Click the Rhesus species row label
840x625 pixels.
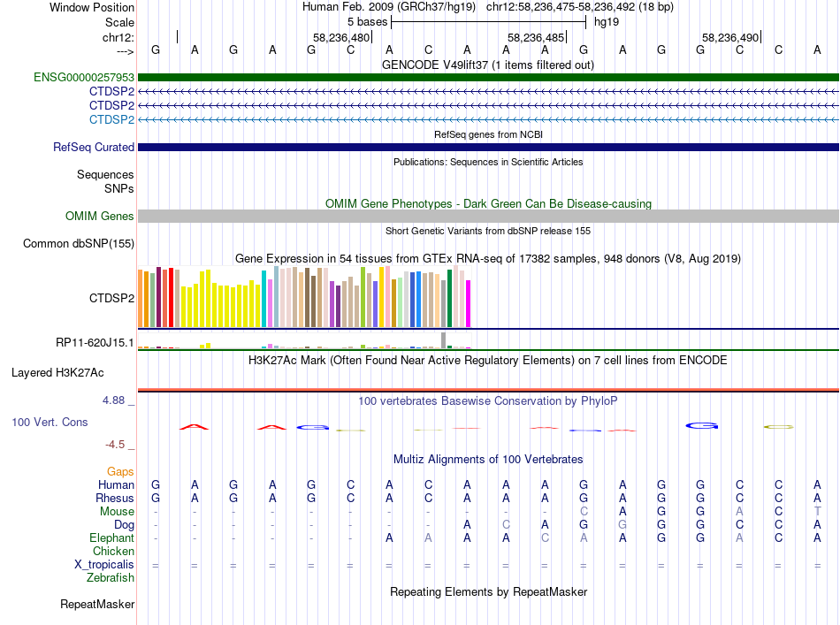[x=115, y=498]
